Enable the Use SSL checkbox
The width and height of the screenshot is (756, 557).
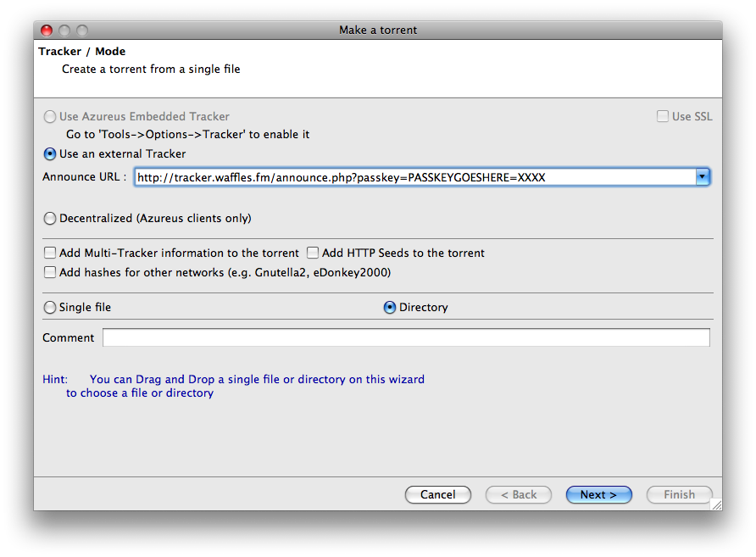coord(663,116)
